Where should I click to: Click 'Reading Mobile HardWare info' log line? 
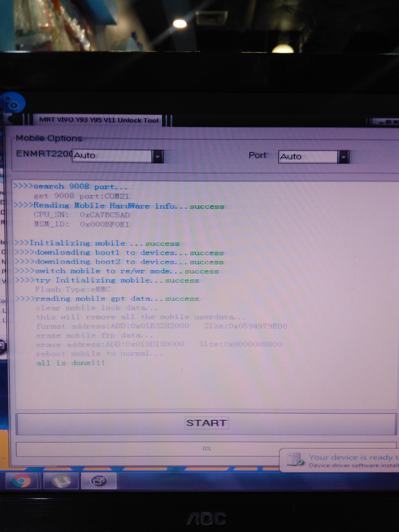119,206
